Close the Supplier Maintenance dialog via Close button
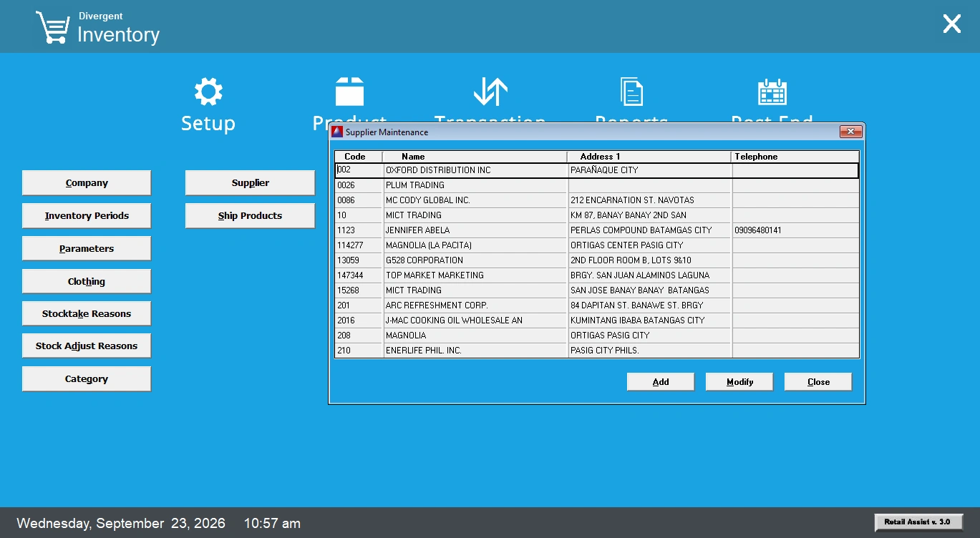 818,381
